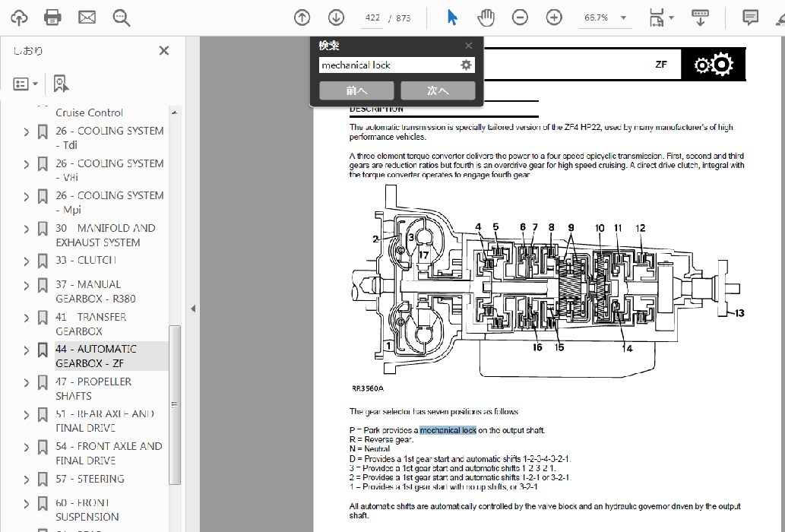This screenshot has width=785, height=532.
Task: Click bookmarks panel scrollbar thumb
Action: coord(175,405)
